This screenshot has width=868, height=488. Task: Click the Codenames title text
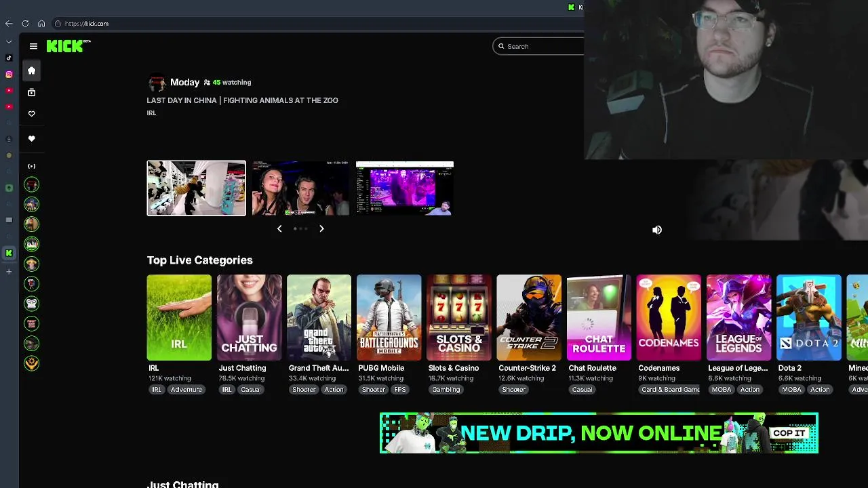point(658,368)
